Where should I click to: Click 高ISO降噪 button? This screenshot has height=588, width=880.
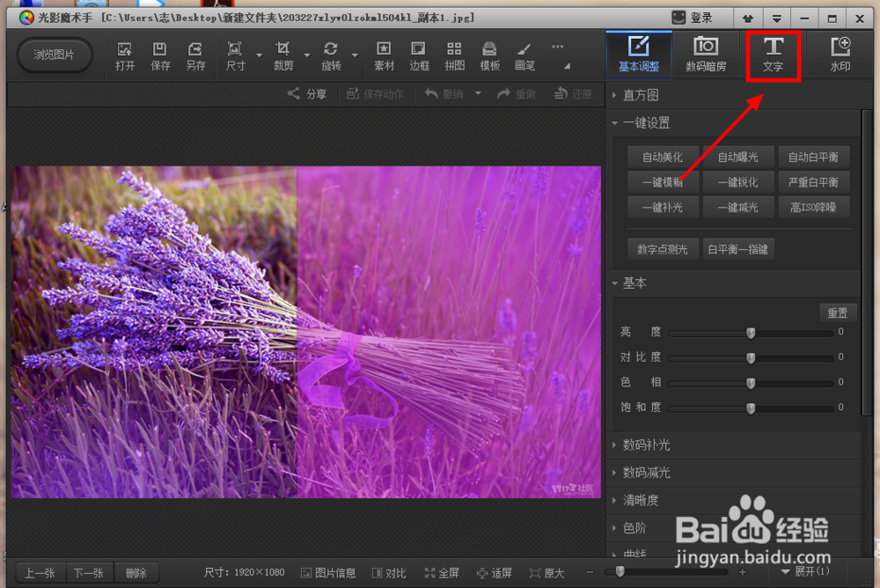pos(814,208)
